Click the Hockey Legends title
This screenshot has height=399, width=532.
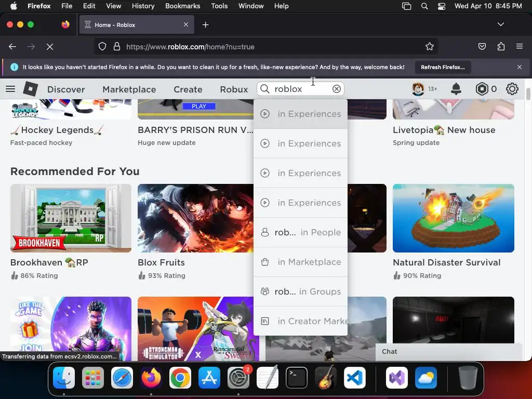click(57, 130)
